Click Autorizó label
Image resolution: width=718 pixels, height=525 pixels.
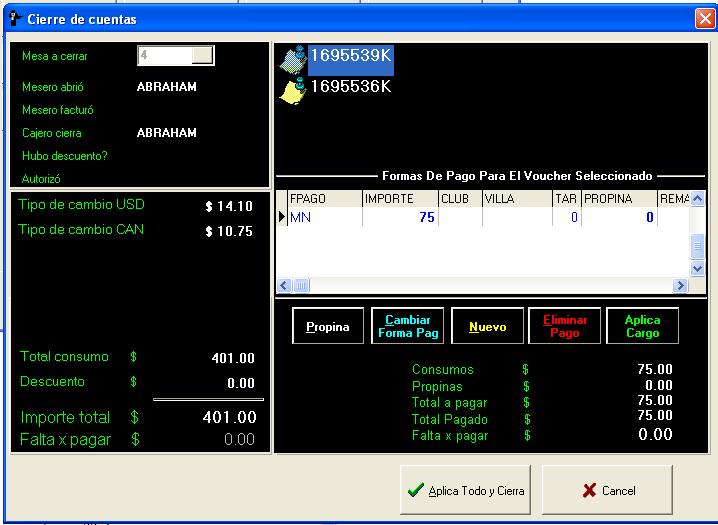tap(41, 179)
